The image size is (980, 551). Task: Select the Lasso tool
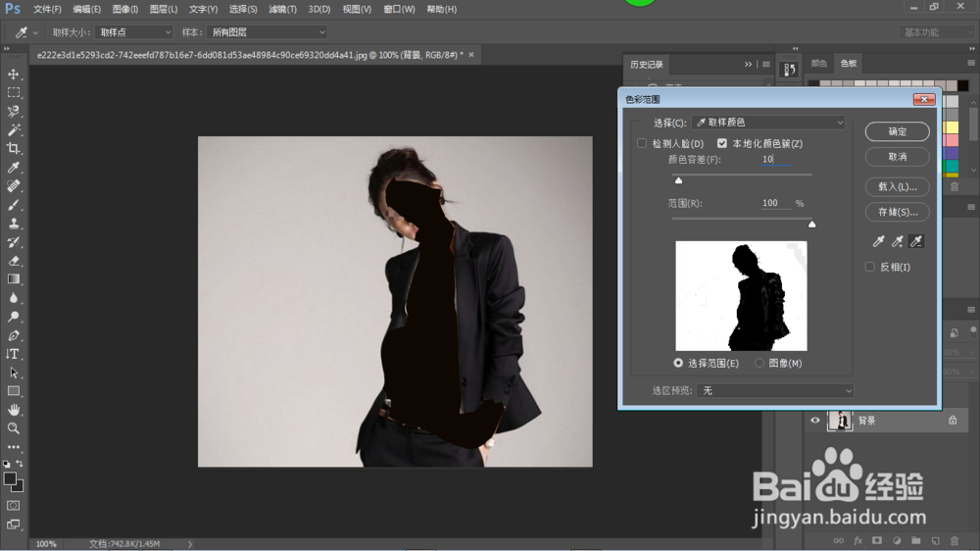pyautogui.click(x=13, y=112)
